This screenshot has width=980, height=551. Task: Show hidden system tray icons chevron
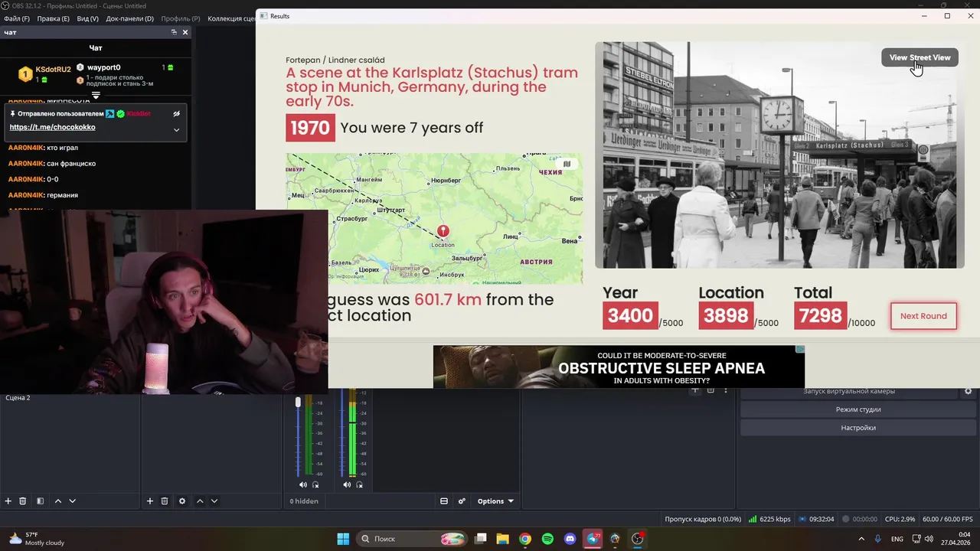point(861,539)
